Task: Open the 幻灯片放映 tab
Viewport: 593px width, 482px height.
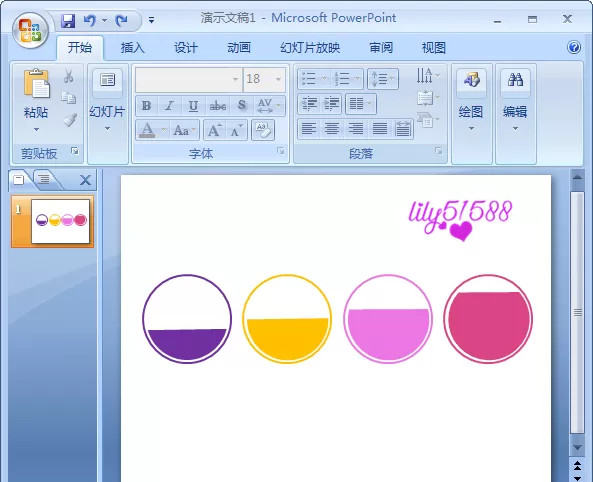Action: (310, 48)
